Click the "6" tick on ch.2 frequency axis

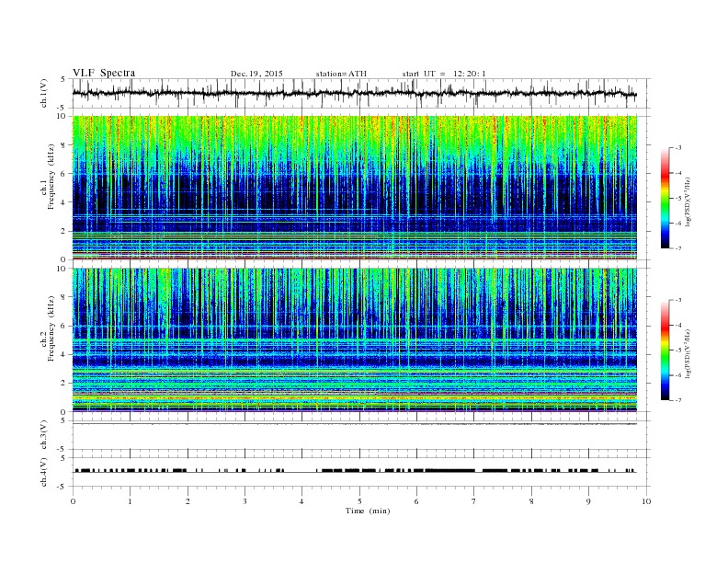63,326
